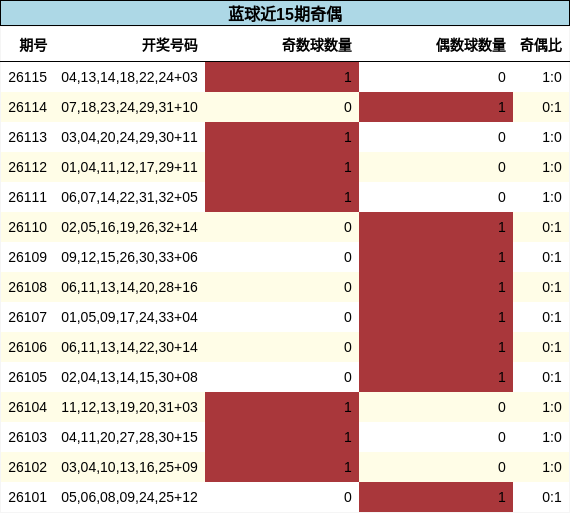Click even-count 0 in row 26103
The width and height of the screenshot is (570, 513).
tap(502, 437)
